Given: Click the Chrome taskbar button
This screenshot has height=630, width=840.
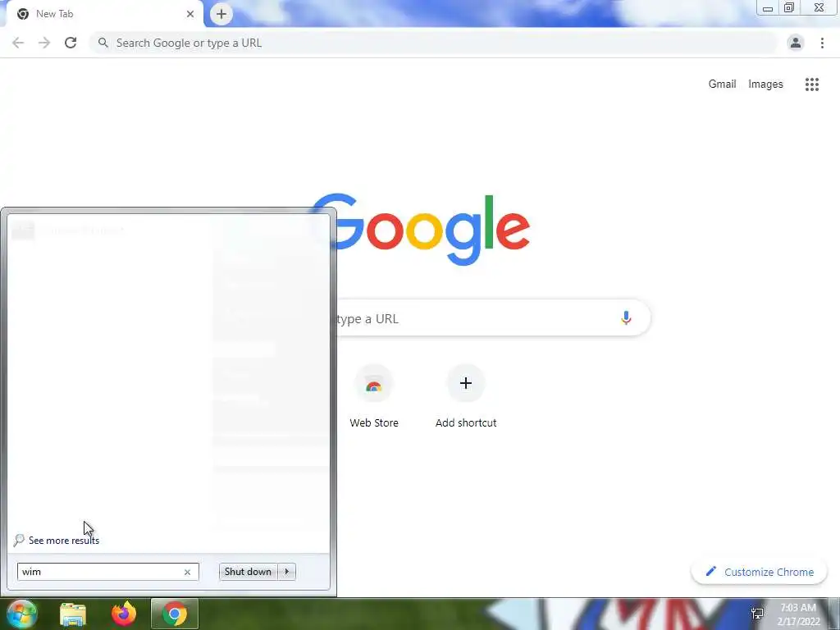Looking at the screenshot, I should [175, 614].
